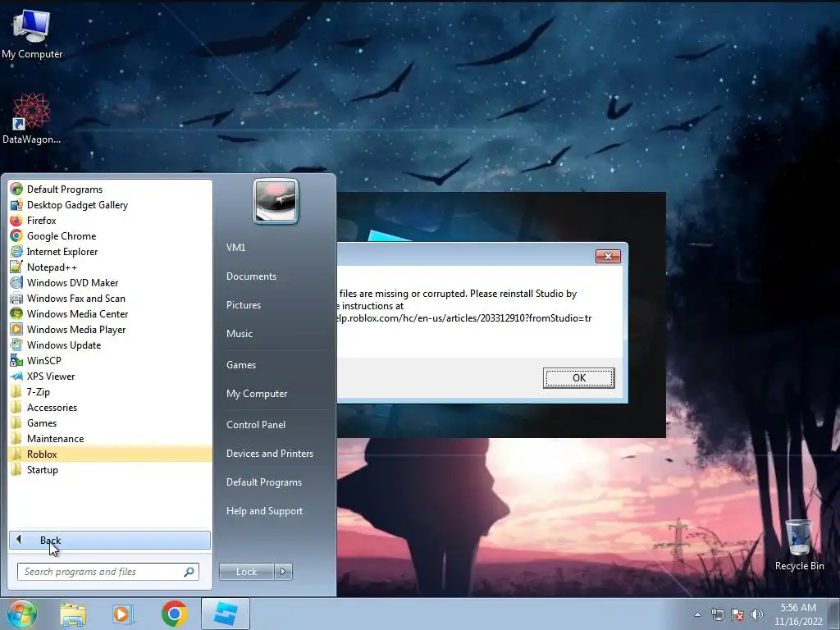Open My Computer from the Start menu

(x=257, y=394)
